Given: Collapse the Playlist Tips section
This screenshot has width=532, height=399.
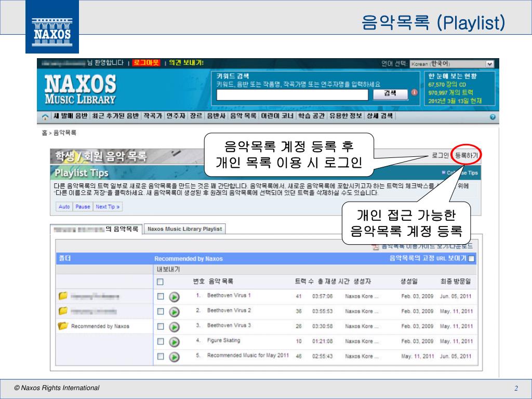Looking at the screenshot, I should pyautogui.click(x=460, y=172).
